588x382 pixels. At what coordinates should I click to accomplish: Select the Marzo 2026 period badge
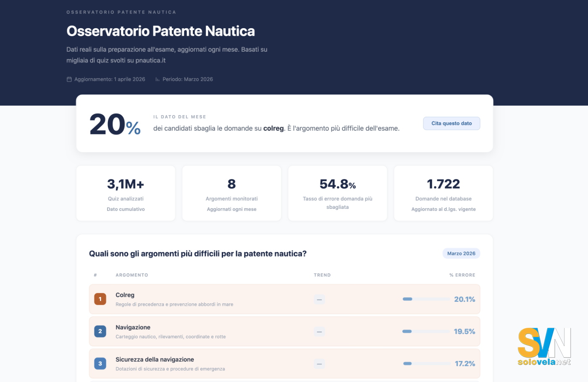tap(461, 253)
